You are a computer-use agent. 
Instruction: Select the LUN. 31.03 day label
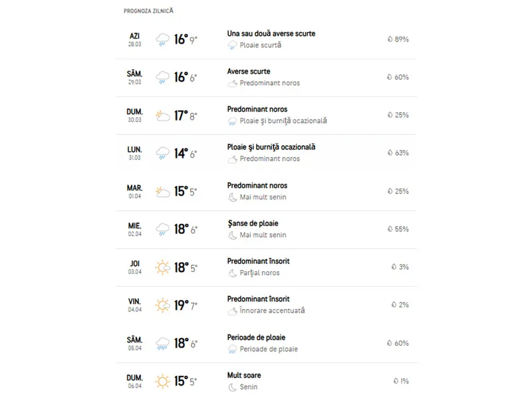[x=134, y=153]
